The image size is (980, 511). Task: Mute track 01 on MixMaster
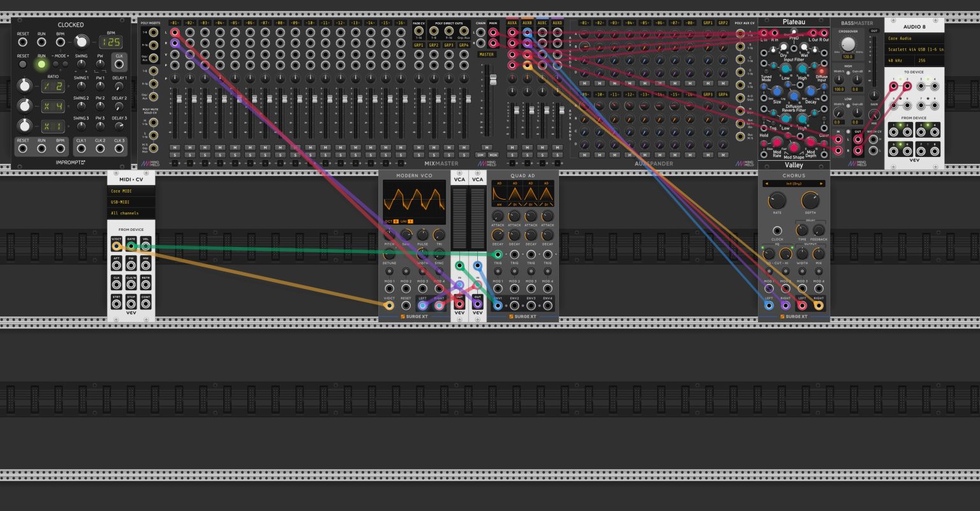174,147
